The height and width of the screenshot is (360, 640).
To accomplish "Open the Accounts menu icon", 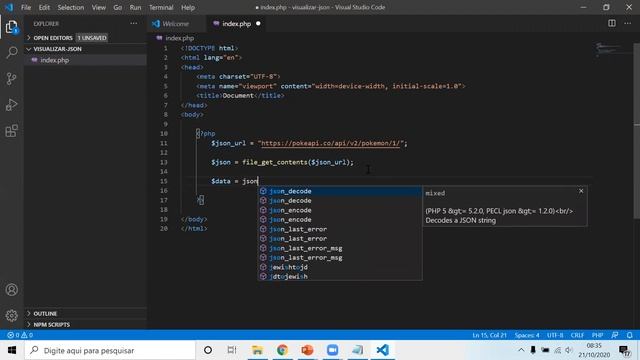I will point(11,289).
